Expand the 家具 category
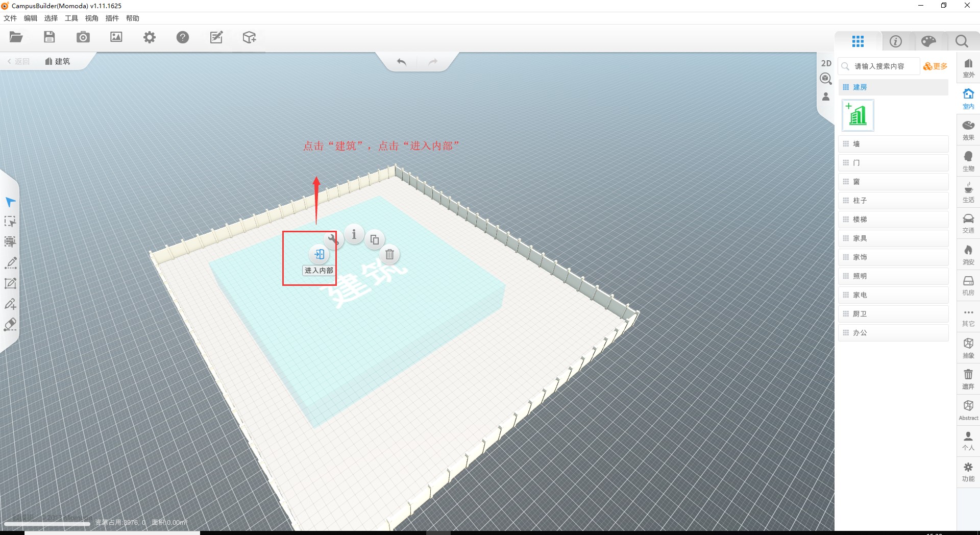 pyautogui.click(x=893, y=238)
